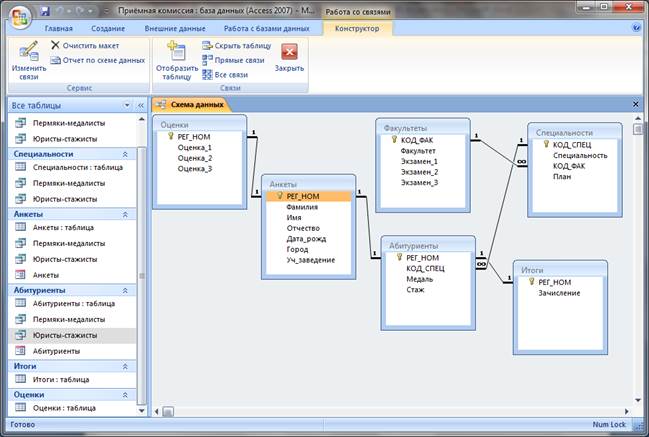Close the Схема данных document window

636,104
